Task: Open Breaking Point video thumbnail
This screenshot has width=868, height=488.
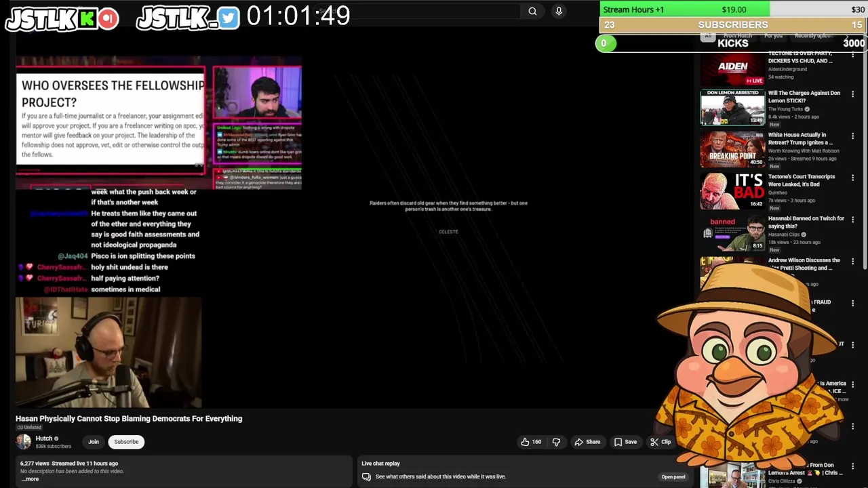Action: point(732,149)
